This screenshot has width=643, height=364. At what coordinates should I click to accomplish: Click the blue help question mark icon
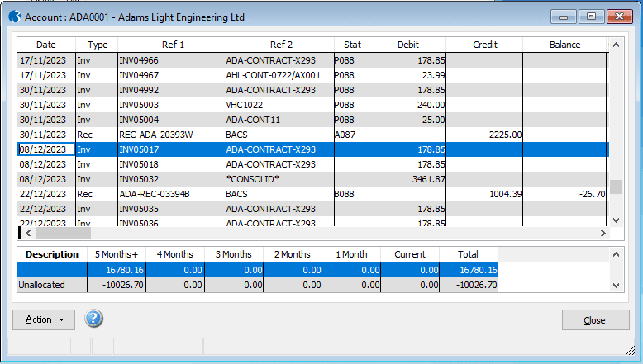pos(93,319)
